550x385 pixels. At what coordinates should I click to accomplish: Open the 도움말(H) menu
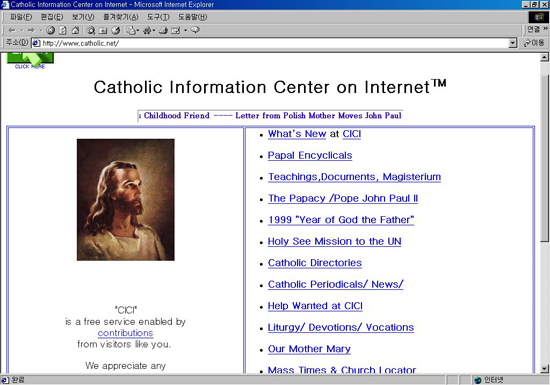192,17
